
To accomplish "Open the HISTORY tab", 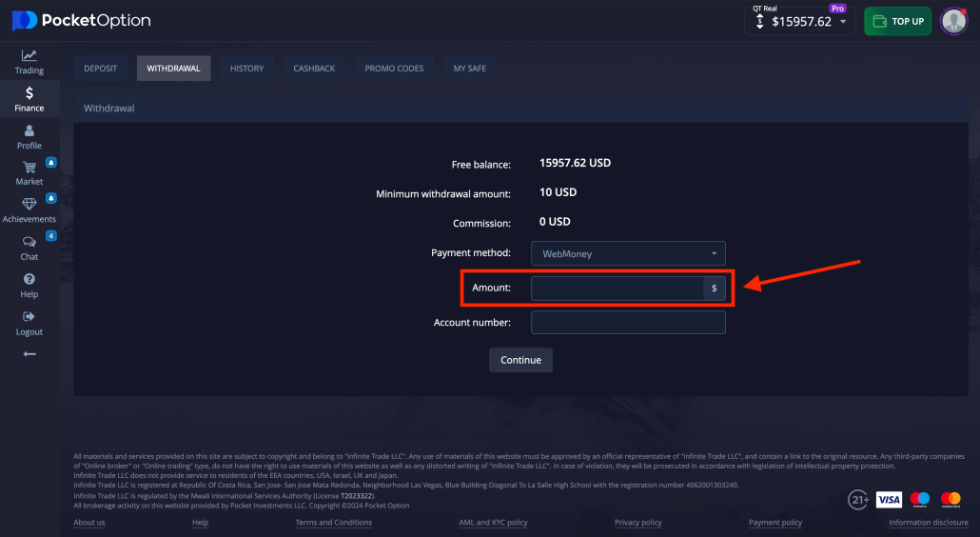I will tap(246, 69).
